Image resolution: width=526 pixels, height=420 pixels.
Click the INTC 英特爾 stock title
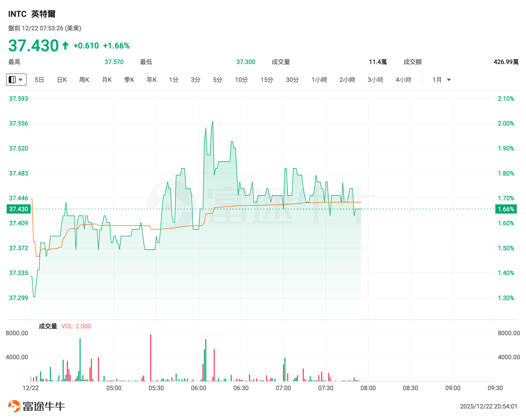[x=32, y=14]
